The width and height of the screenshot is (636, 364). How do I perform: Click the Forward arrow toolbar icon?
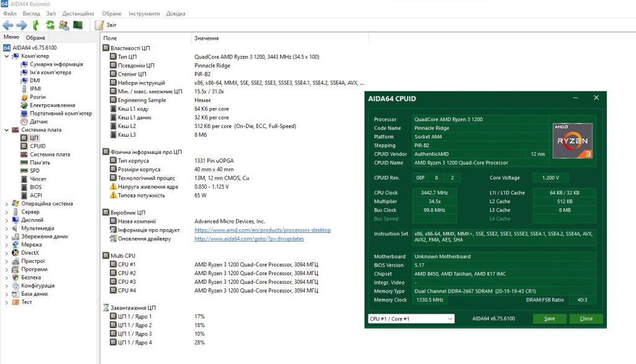pyautogui.click(x=22, y=25)
